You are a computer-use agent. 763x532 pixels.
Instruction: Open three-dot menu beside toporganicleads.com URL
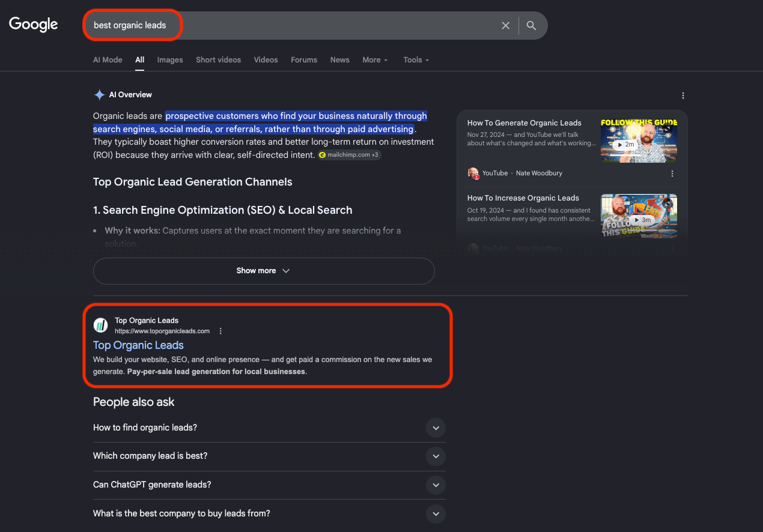pos(220,331)
